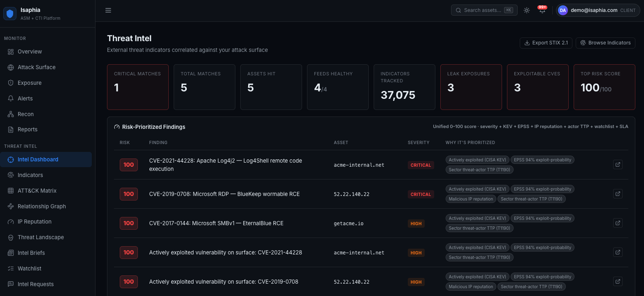Navigate to Alerts
Image resolution: width=644 pixels, height=296 pixels.
46,98
